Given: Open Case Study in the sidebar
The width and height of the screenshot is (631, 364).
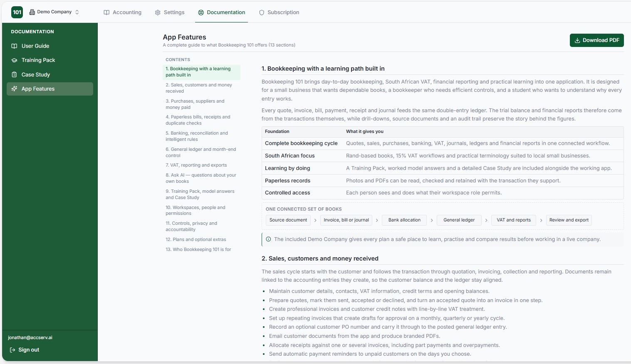Looking at the screenshot, I should coord(50,75).
